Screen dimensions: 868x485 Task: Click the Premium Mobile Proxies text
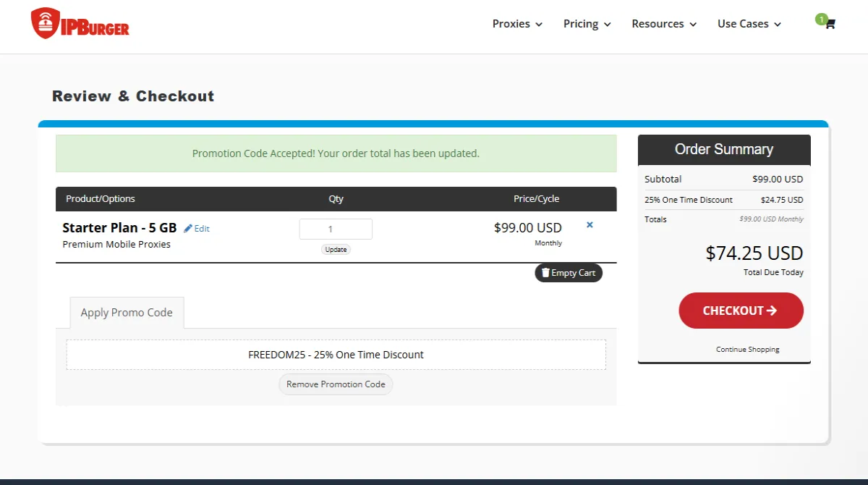(x=116, y=245)
